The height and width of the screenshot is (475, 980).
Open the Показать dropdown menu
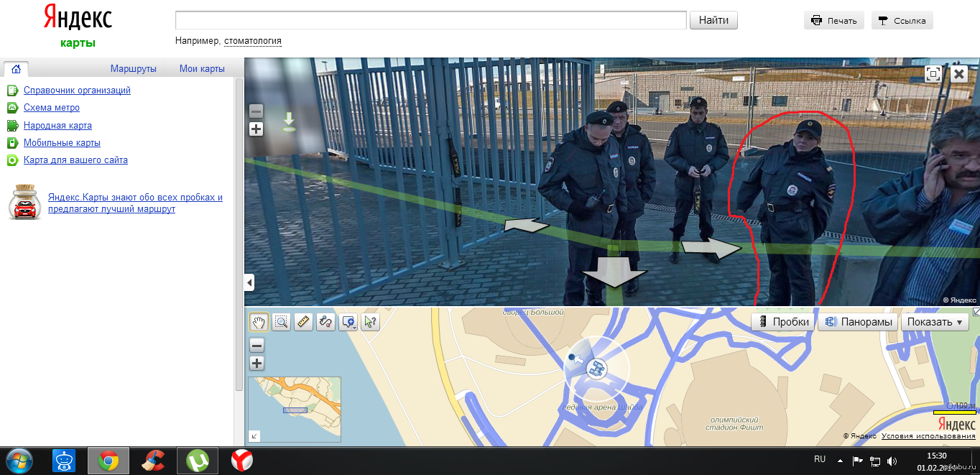pyautogui.click(x=934, y=322)
